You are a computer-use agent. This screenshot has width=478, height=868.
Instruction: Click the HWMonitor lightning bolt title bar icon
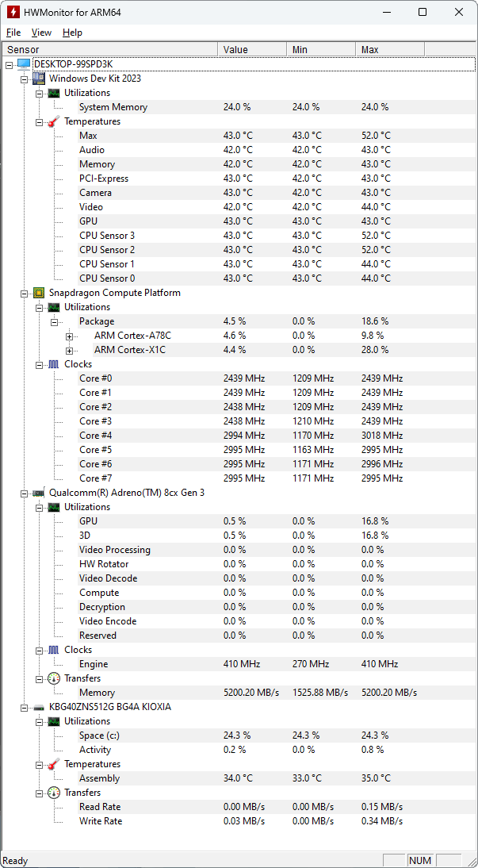(13, 12)
